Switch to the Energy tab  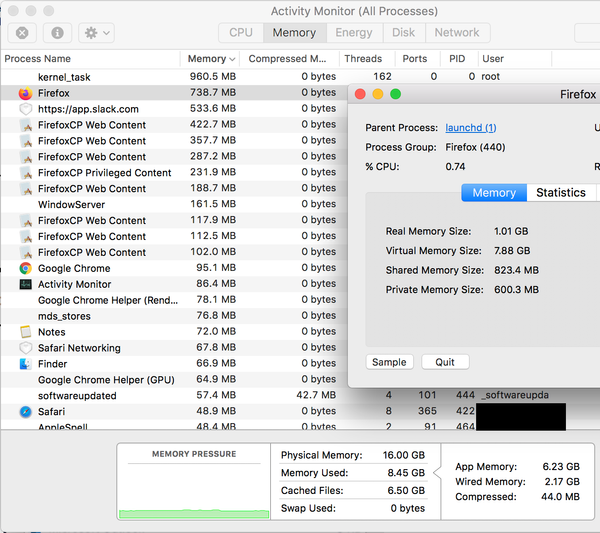coord(354,33)
